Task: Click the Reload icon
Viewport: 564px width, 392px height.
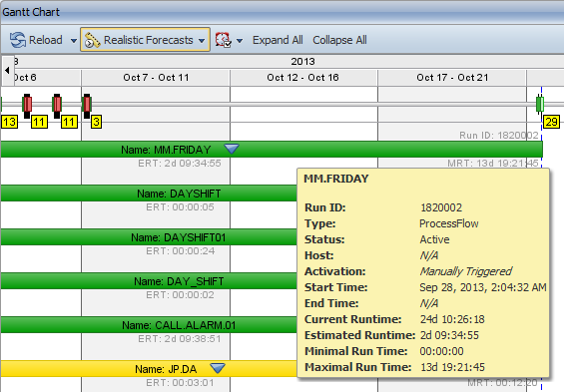Action: [x=18, y=40]
